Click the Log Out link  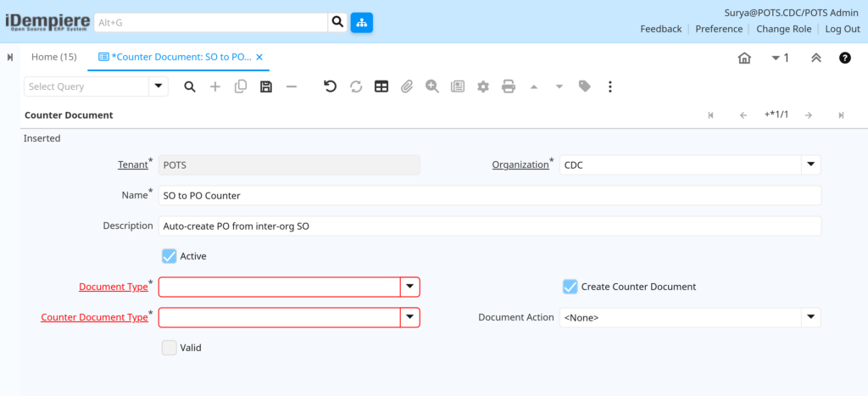[843, 29]
